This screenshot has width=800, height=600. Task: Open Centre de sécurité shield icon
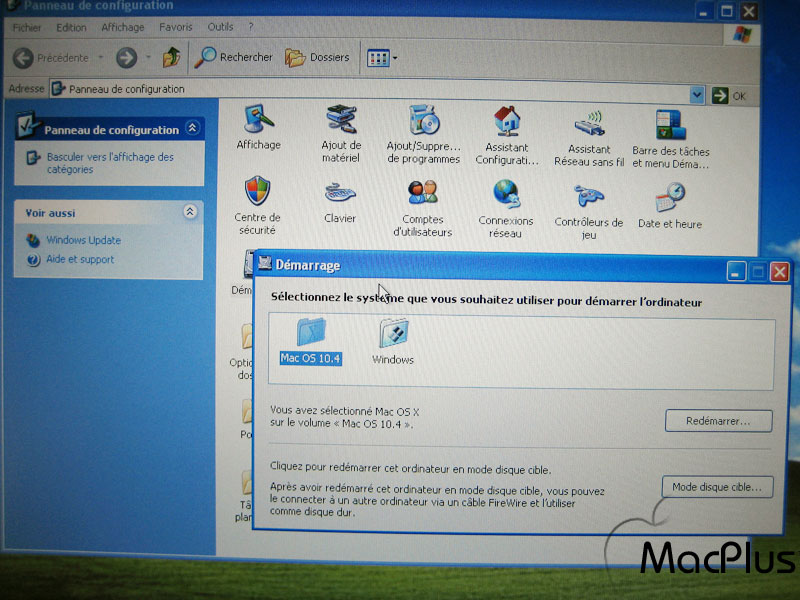click(257, 205)
